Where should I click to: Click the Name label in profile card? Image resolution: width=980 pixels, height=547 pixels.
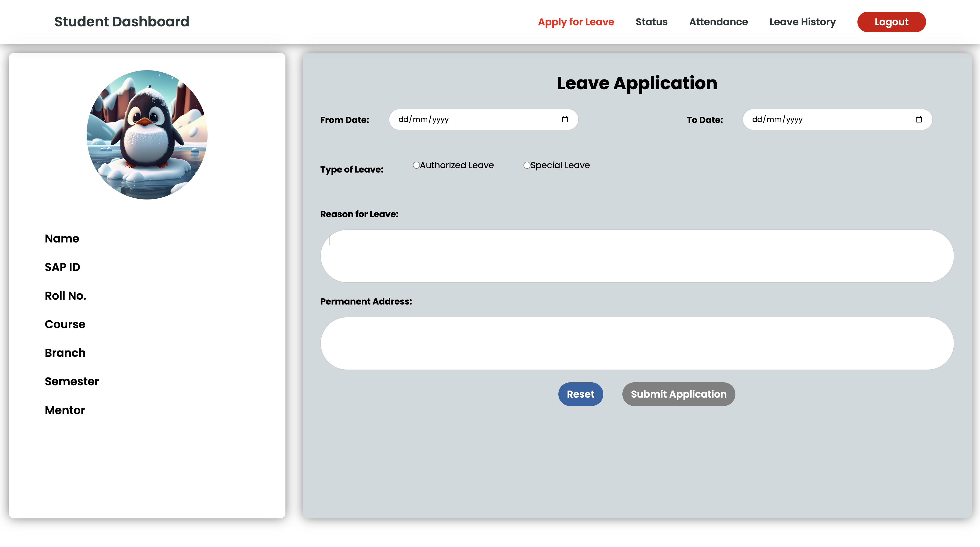(62, 238)
